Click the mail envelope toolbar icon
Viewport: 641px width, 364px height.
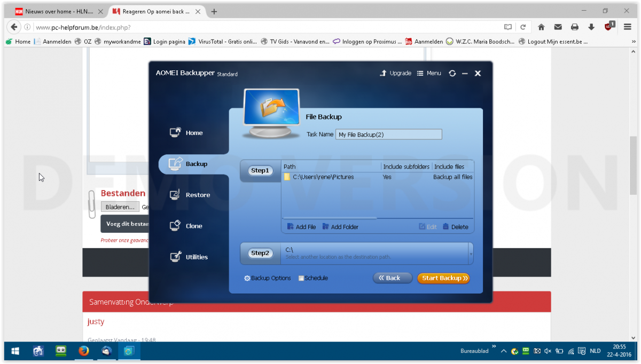558,27
